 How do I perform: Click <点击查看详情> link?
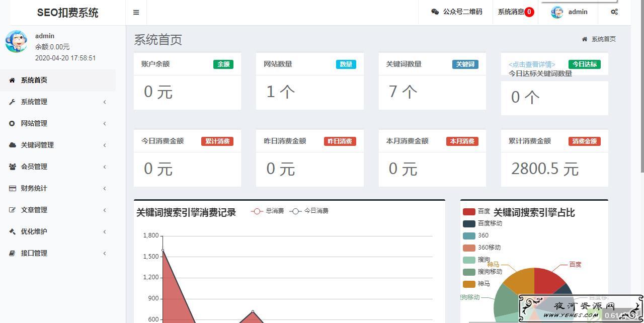(x=532, y=64)
